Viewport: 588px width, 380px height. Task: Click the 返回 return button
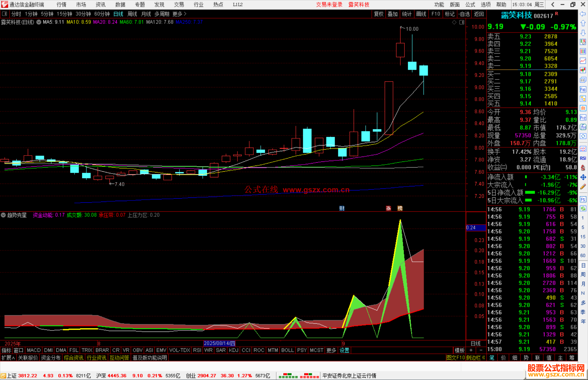tap(479, 14)
